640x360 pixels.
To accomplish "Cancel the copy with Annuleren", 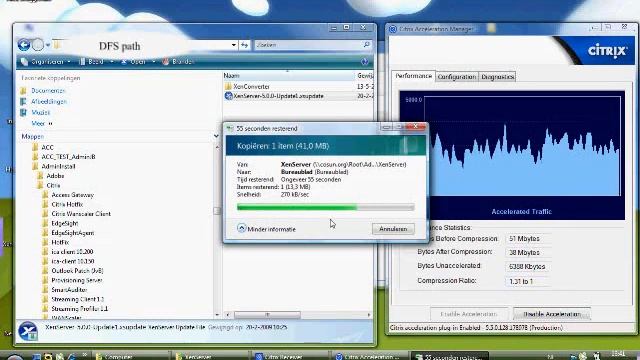I will (x=393, y=229).
